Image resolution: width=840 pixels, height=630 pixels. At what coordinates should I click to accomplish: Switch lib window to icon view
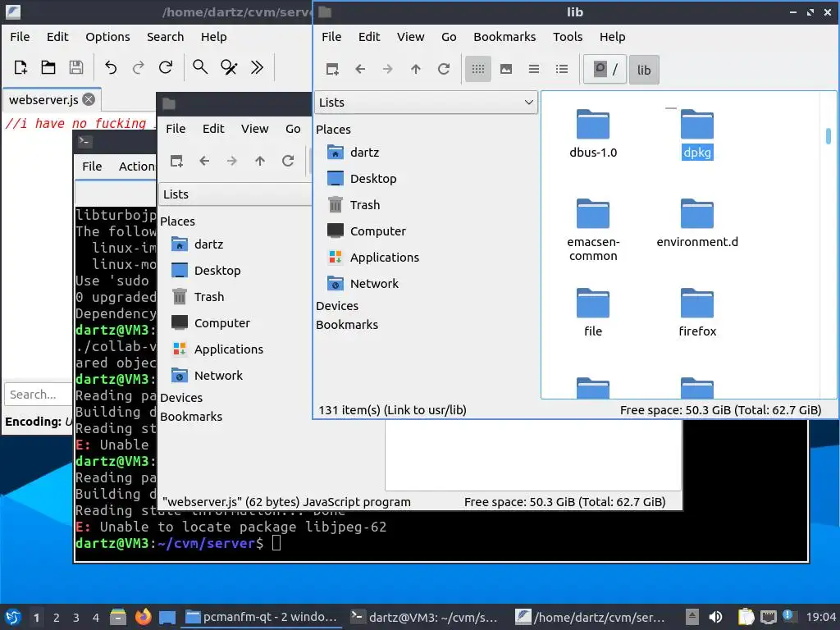tap(478, 69)
